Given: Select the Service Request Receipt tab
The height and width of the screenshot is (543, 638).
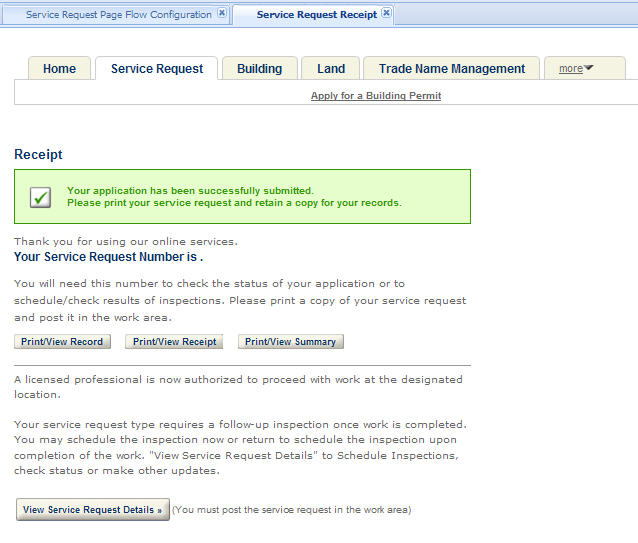Looking at the screenshot, I should point(316,15).
